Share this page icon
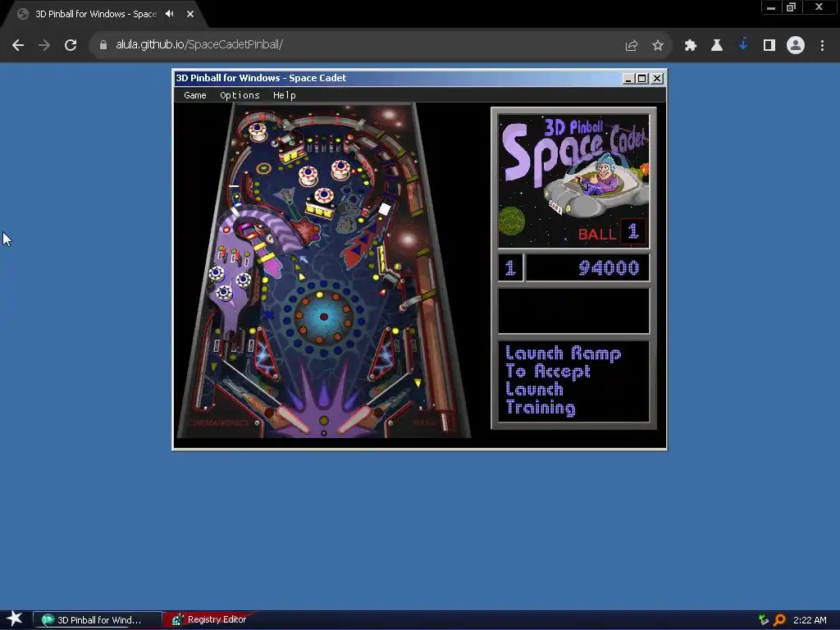The image size is (840, 630). (x=631, y=46)
